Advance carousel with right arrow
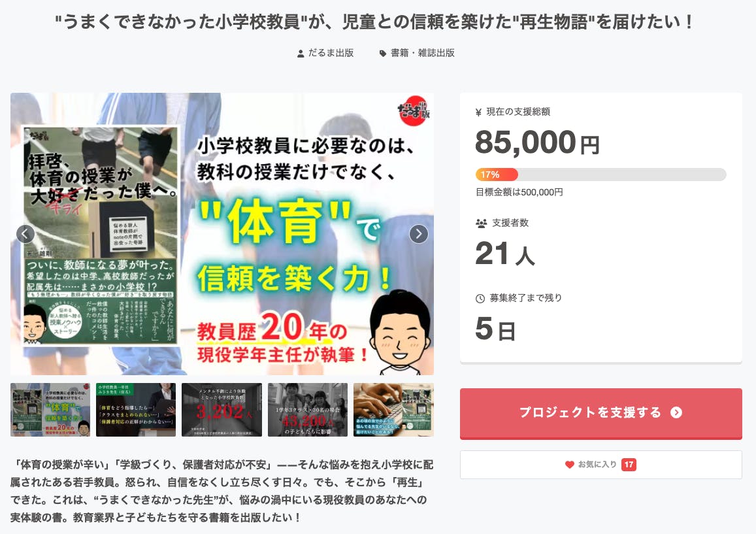The width and height of the screenshot is (756, 534). 418,234
